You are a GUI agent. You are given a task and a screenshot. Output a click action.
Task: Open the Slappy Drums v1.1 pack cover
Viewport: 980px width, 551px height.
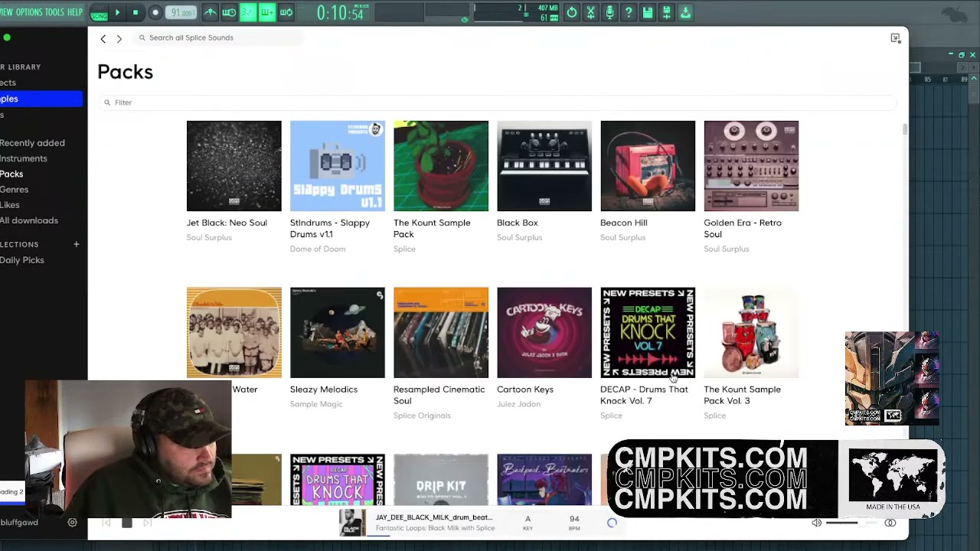(x=338, y=166)
